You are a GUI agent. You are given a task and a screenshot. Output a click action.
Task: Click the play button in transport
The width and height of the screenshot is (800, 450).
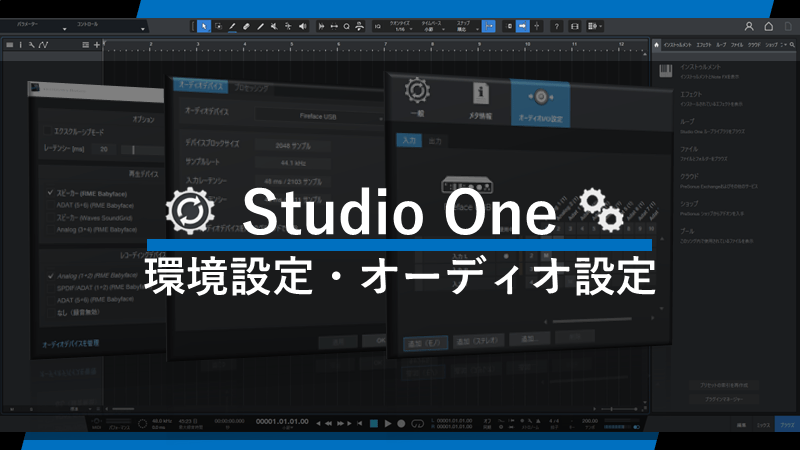388,423
